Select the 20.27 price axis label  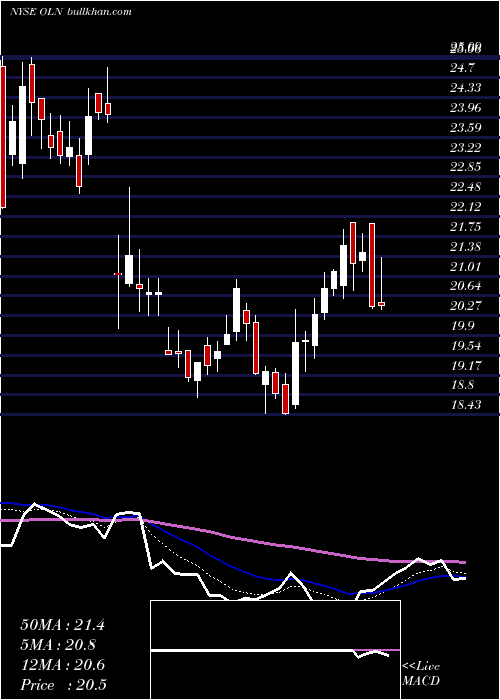click(466, 306)
